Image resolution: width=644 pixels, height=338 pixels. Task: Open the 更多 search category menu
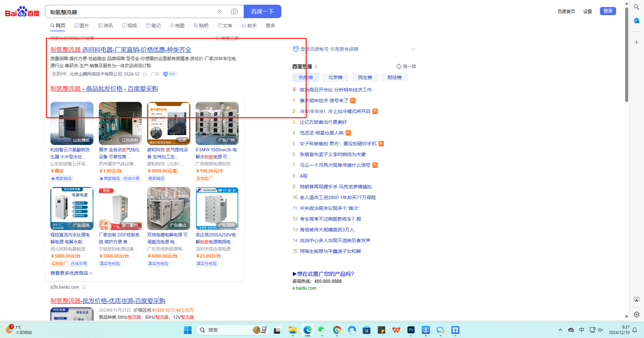(271, 26)
